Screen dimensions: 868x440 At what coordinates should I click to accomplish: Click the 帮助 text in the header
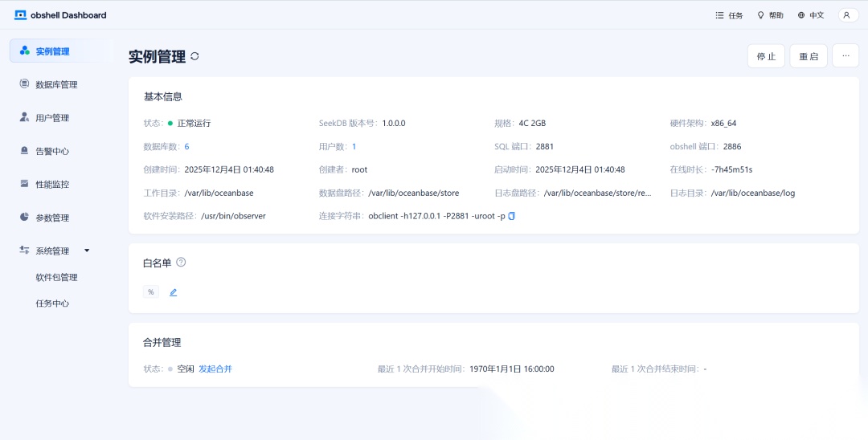click(x=776, y=15)
